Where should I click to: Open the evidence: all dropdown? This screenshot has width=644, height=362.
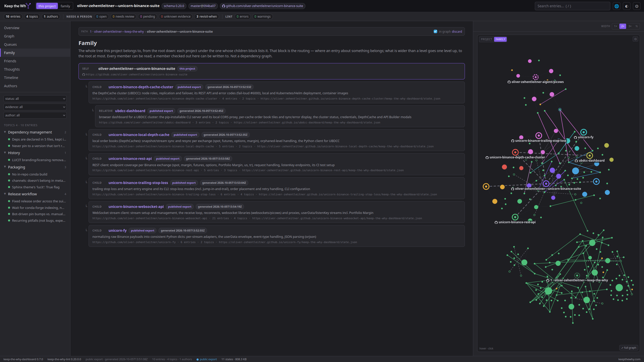[35, 107]
